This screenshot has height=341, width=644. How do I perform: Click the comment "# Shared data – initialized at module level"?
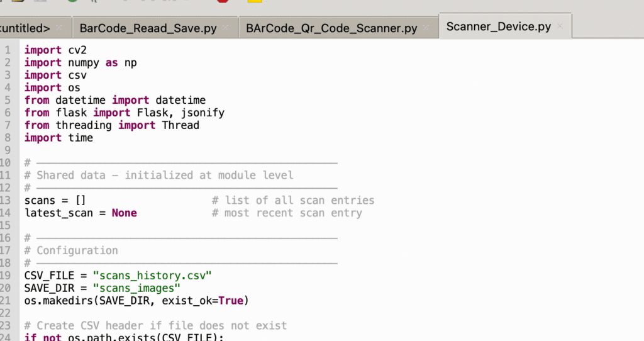coord(159,176)
